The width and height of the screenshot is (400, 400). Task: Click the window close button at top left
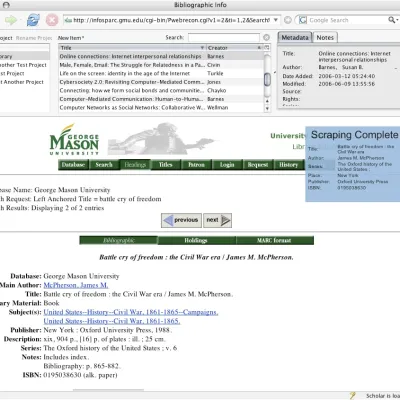6,5
